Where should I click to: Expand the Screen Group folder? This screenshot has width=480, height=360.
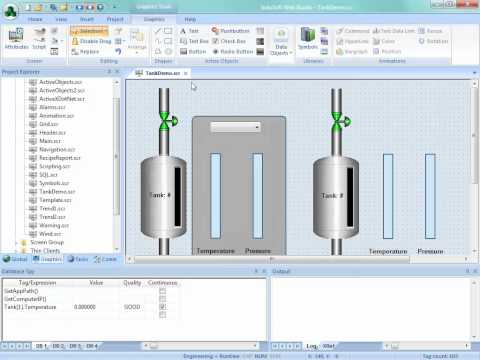coord(17,242)
